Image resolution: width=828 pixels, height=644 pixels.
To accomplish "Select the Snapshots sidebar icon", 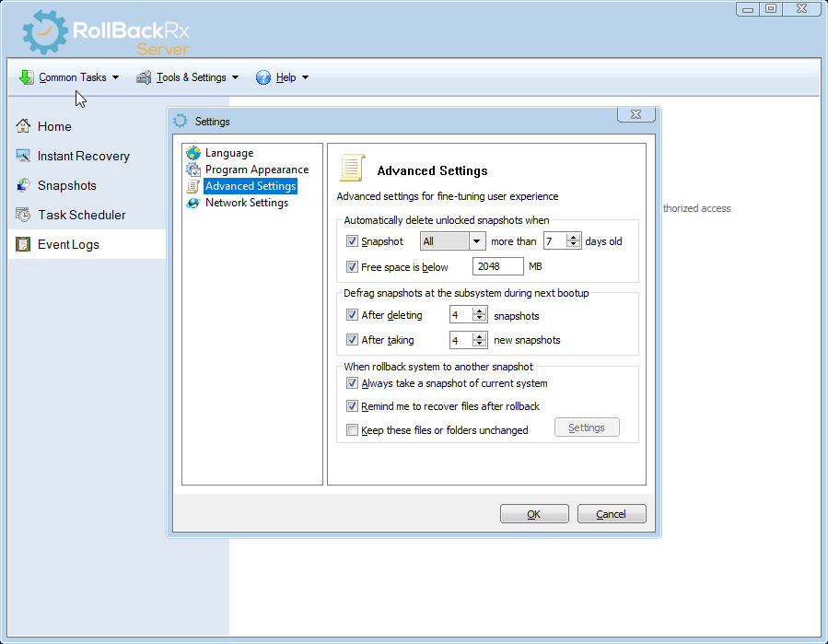I will (x=23, y=185).
